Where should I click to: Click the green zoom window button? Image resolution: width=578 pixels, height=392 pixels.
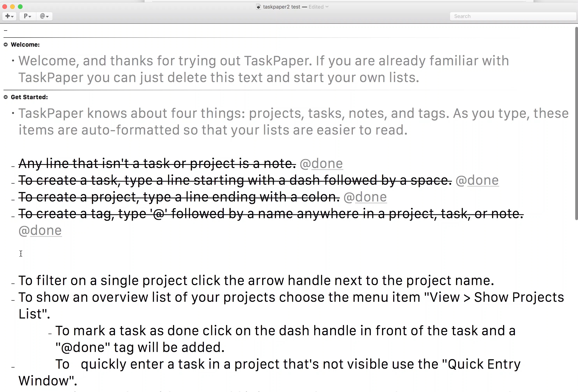(x=20, y=7)
